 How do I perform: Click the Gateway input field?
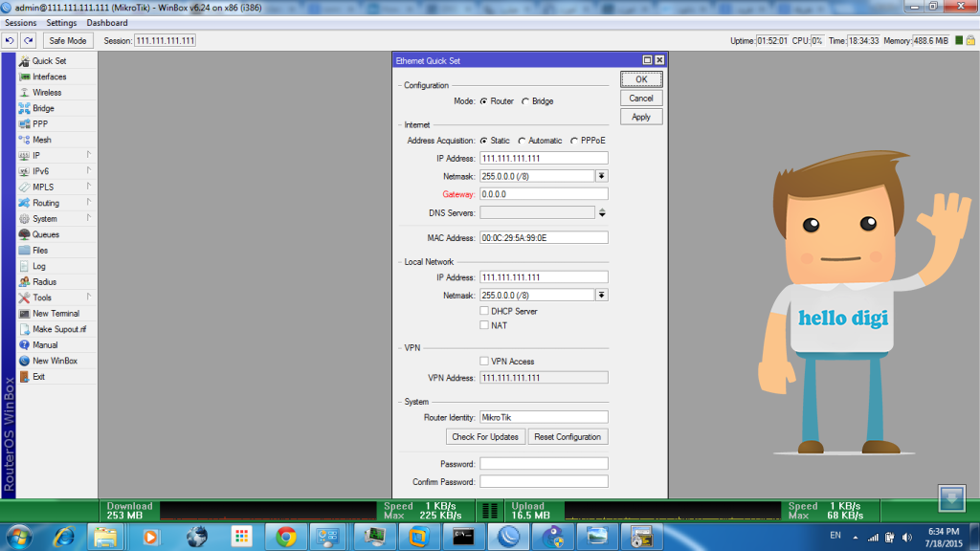click(544, 194)
